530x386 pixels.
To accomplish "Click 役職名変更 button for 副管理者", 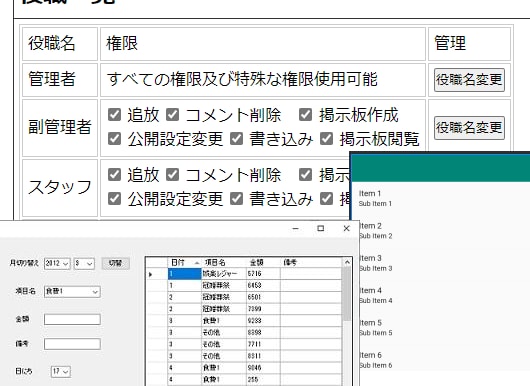I will [469, 128].
